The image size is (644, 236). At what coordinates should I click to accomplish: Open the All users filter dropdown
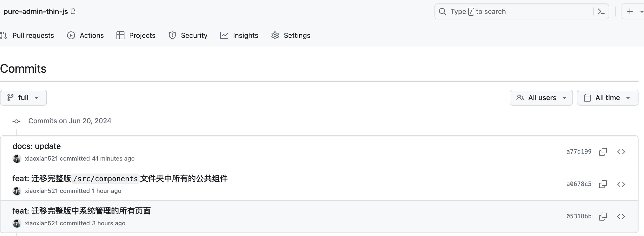point(541,98)
